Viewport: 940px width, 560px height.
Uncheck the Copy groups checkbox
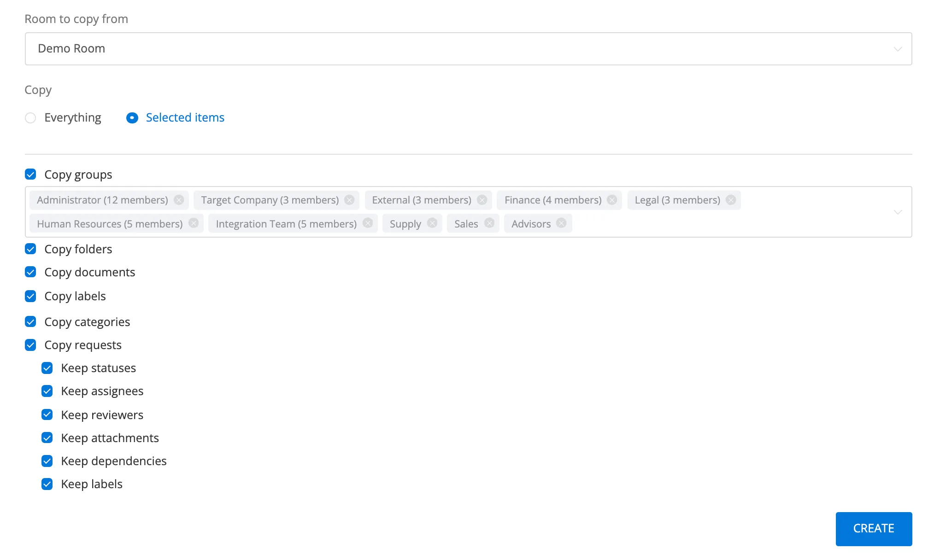click(30, 175)
